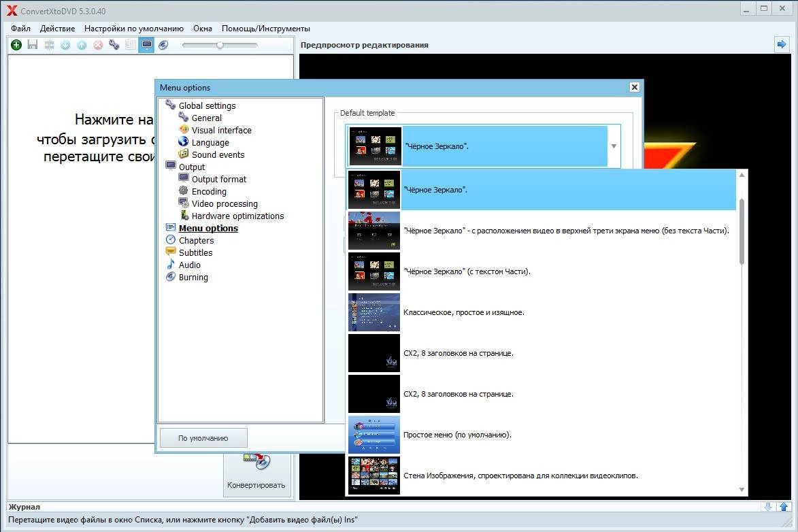Select the first CX2, 8 заголовков template
Screen dimensions: 798x532
[542, 353]
